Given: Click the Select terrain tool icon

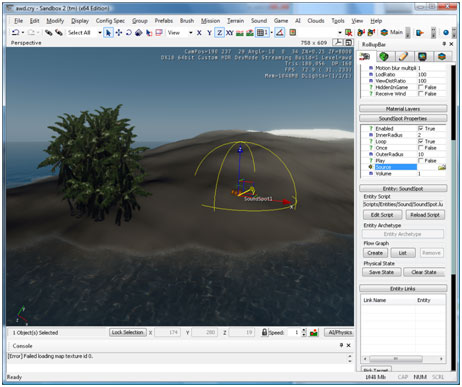Looking at the screenshot, I should coord(149,33).
